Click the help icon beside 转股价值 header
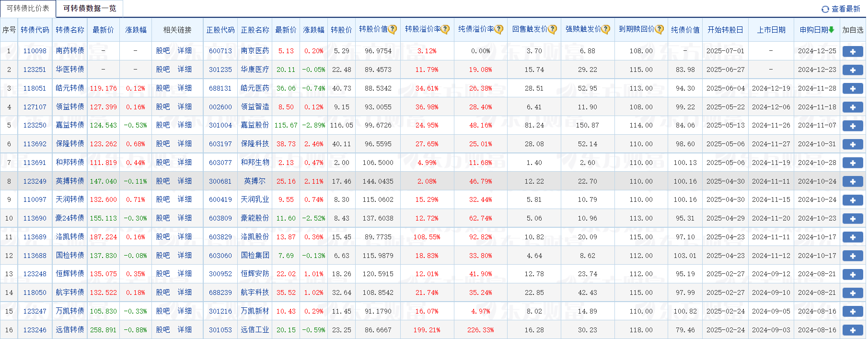 coord(393,29)
